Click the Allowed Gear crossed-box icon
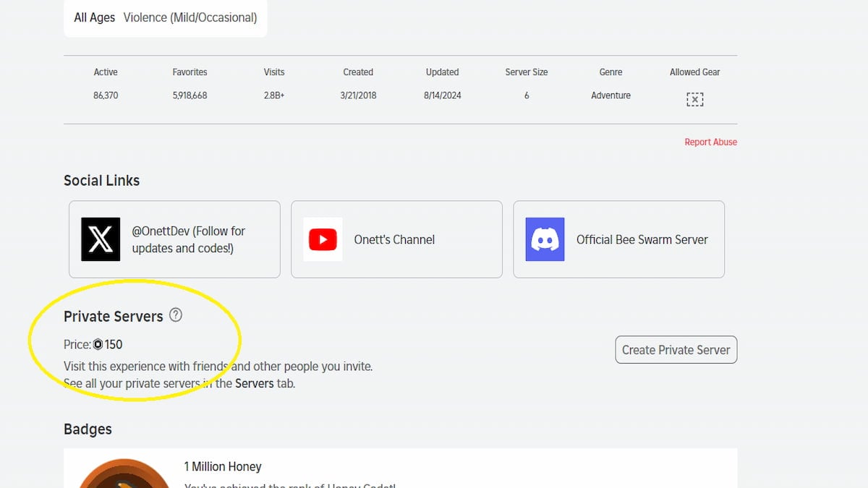Image resolution: width=868 pixels, height=488 pixels. 694,99
